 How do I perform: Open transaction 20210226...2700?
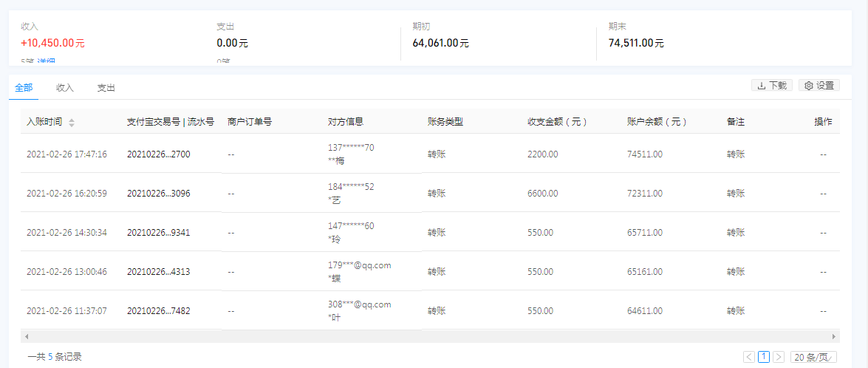point(158,154)
